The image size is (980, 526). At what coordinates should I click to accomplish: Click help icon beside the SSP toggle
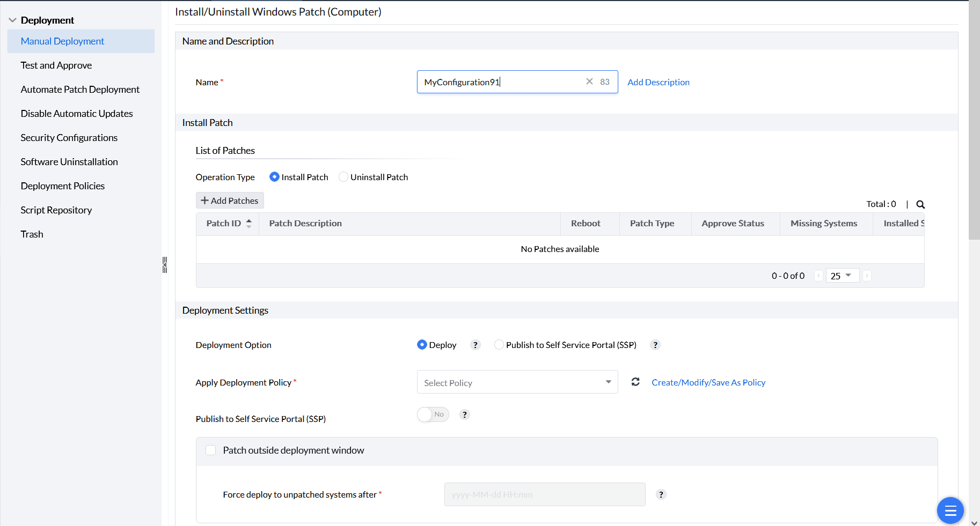pyautogui.click(x=465, y=414)
